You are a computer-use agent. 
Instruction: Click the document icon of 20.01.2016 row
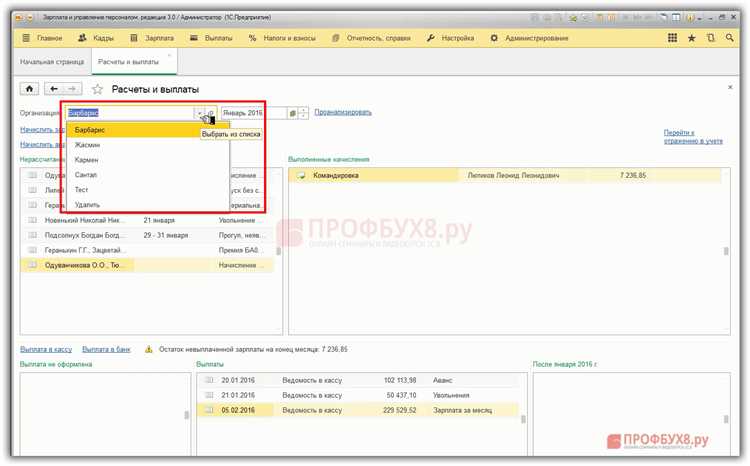click(209, 380)
